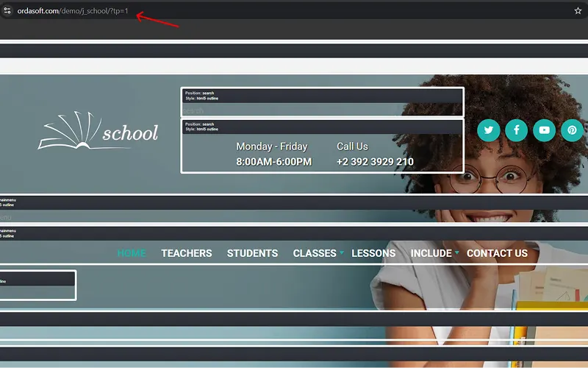Click the Pinterest social icon

[x=573, y=130]
